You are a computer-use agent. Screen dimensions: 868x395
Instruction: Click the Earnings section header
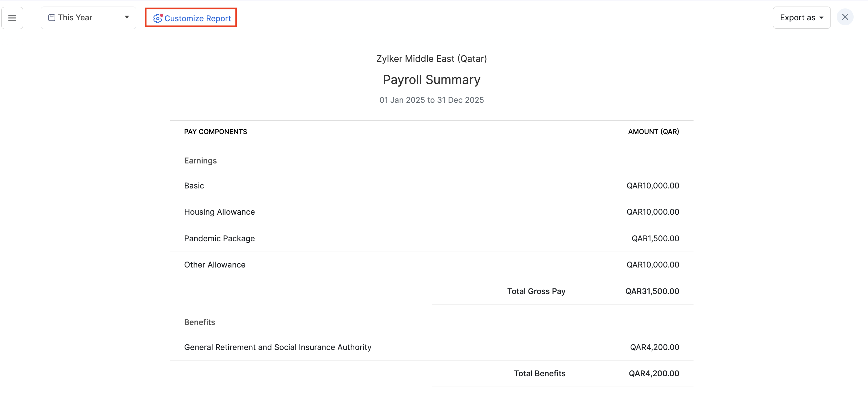coord(200,161)
